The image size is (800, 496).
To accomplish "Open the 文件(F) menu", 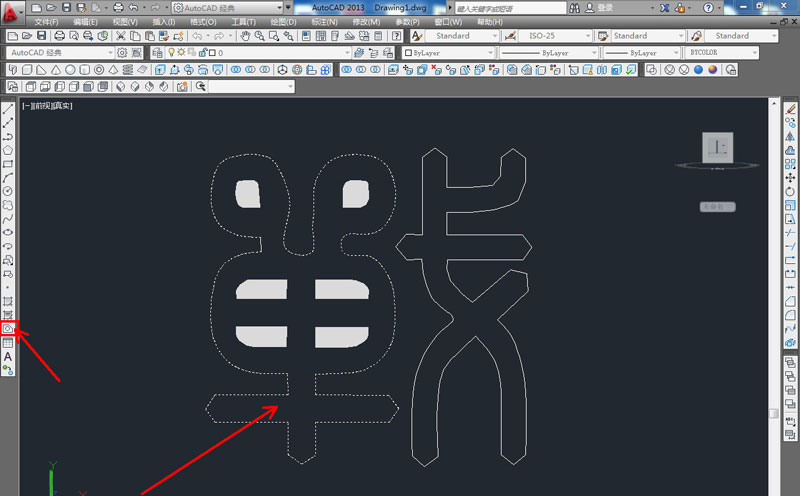I will coord(48,20).
